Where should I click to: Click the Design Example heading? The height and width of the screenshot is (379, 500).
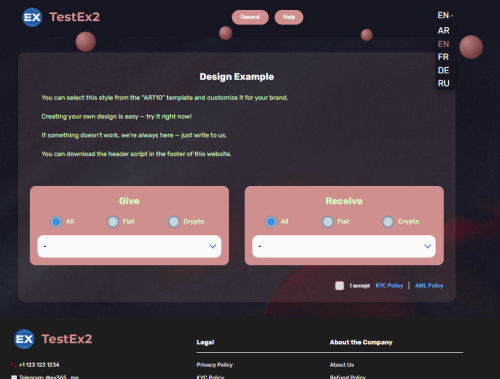click(237, 77)
